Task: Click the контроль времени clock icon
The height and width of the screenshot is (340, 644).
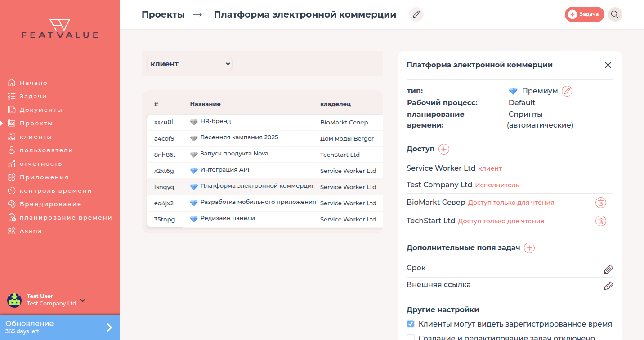Action: pos(12,190)
